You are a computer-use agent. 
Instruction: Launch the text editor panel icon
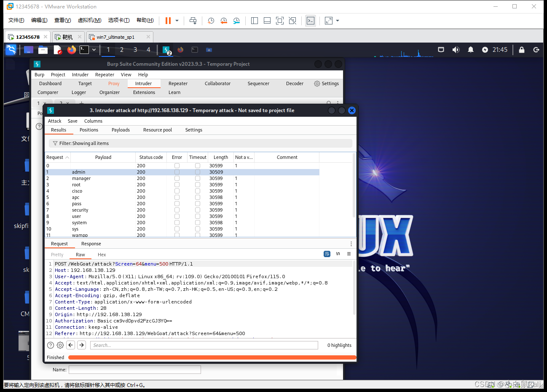click(x=58, y=50)
